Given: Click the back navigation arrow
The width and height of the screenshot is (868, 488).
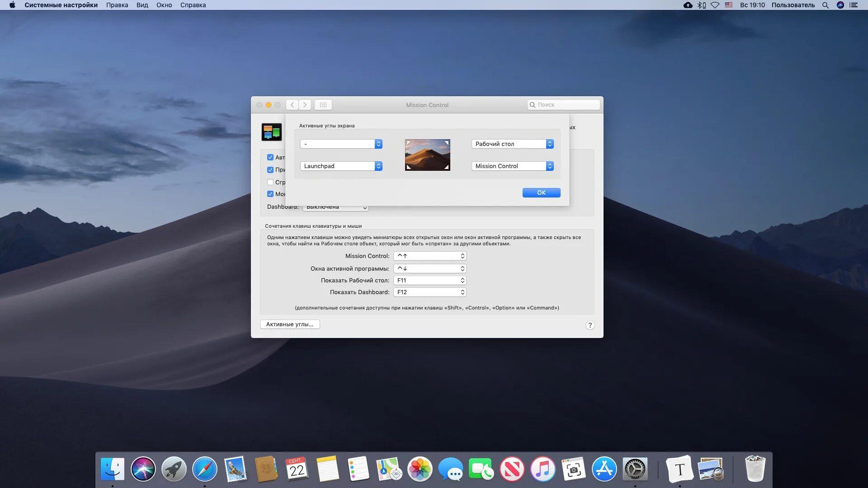Looking at the screenshot, I should click(292, 105).
